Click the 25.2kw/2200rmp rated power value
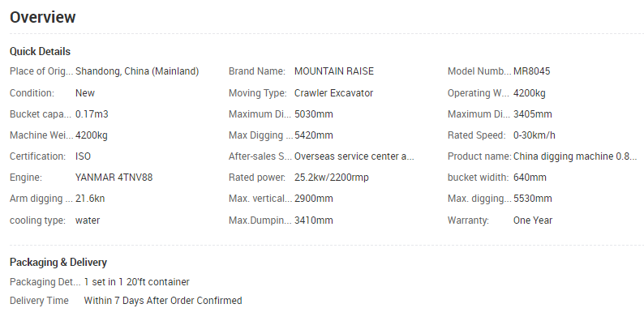The width and height of the screenshot is (644, 321). [332, 178]
